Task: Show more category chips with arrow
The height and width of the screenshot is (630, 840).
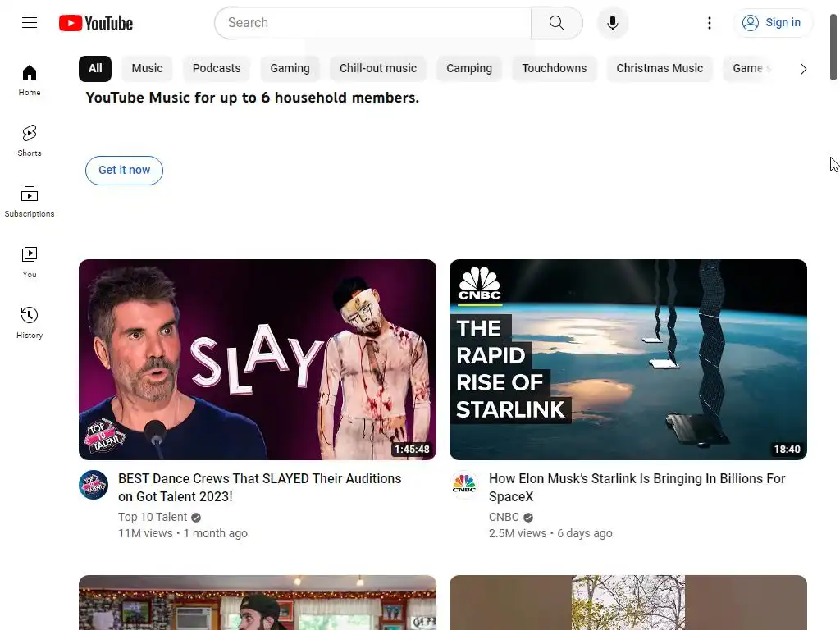Action: (x=803, y=69)
